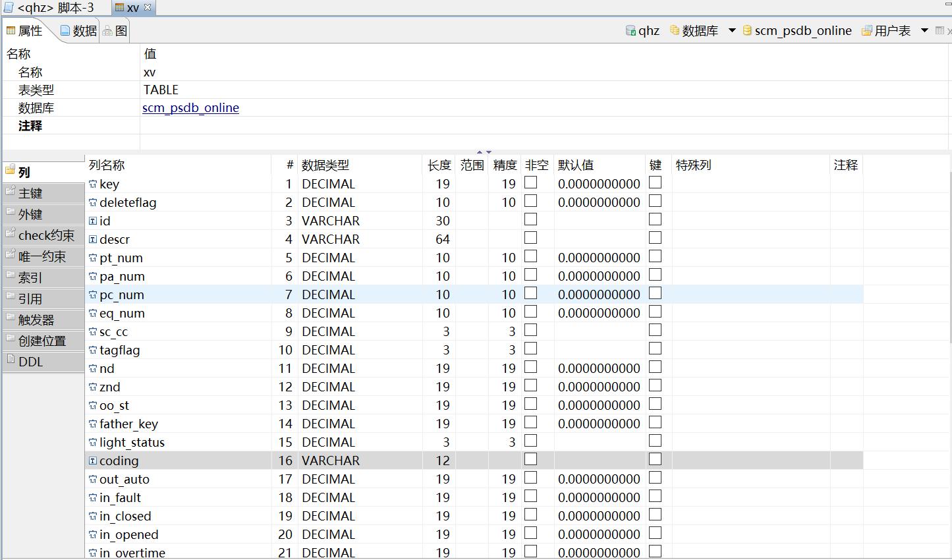Click the 用户表 breadcrumb icon
This screenshot has width=952, height=560.
pyautogui.click(x=867, y=30)
